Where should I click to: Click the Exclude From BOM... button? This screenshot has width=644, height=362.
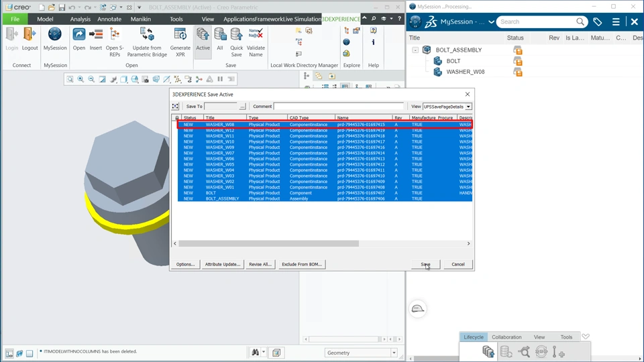tap(301, 264)
